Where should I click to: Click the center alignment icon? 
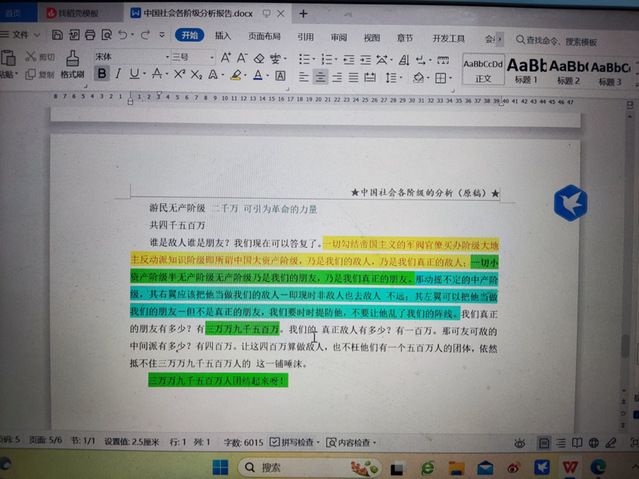pyautogui.click(x=321, y=76)
